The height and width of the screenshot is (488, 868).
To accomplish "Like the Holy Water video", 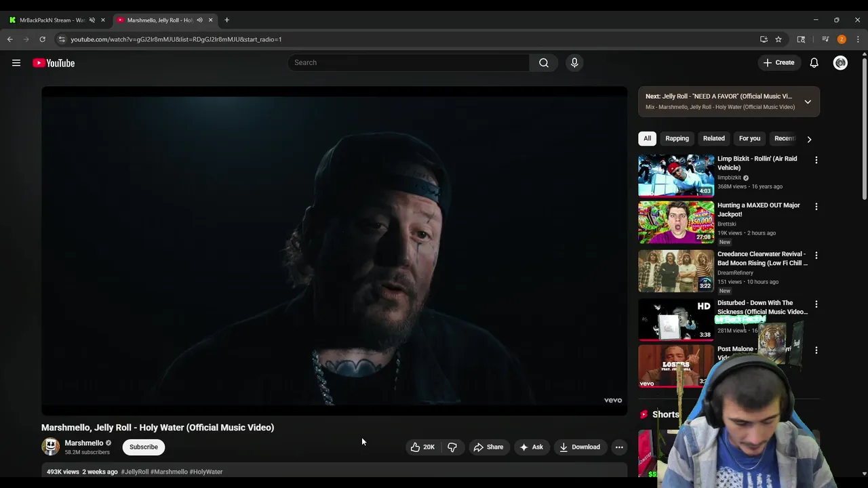I will pyautogui.click(x=422, y=447).
